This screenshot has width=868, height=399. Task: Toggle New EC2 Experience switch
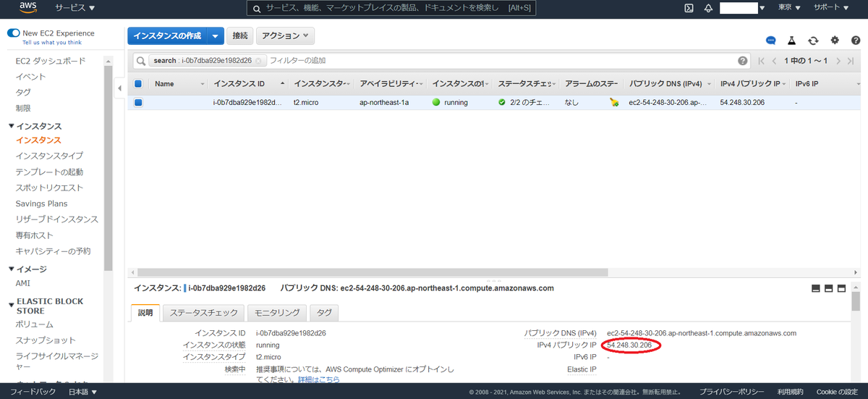(x=14, y=33)
